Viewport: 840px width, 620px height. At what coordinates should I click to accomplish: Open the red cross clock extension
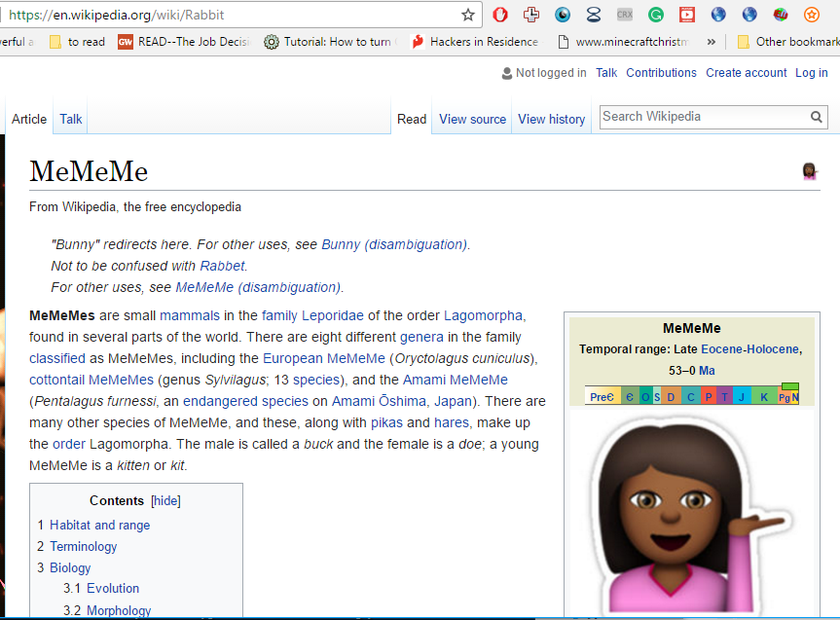coord(530,15)
